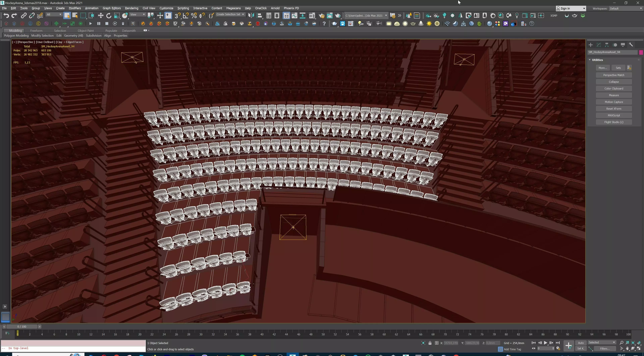This screenshot has height=356, width=644.
Task: Click the Render Production teapot icon
Action: [338, 15]
